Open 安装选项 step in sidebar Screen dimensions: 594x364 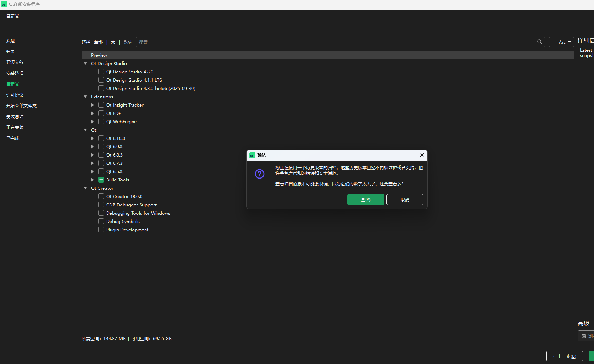coord(15,73)
